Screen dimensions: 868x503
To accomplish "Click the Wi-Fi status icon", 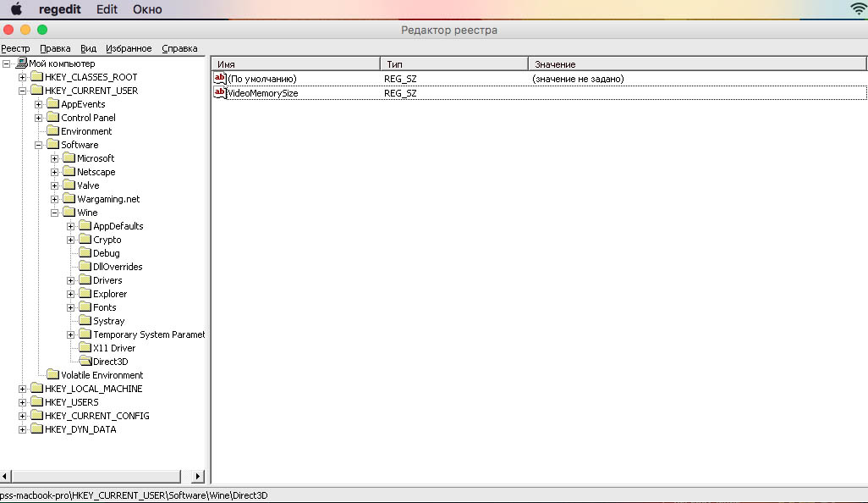I will coord(857,9).
